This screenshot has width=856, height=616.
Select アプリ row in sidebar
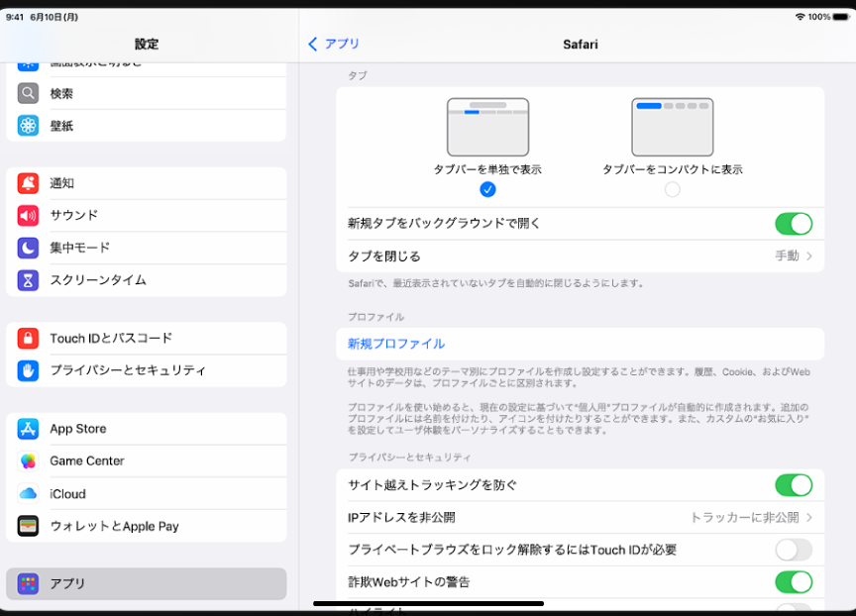coord(147,583)
